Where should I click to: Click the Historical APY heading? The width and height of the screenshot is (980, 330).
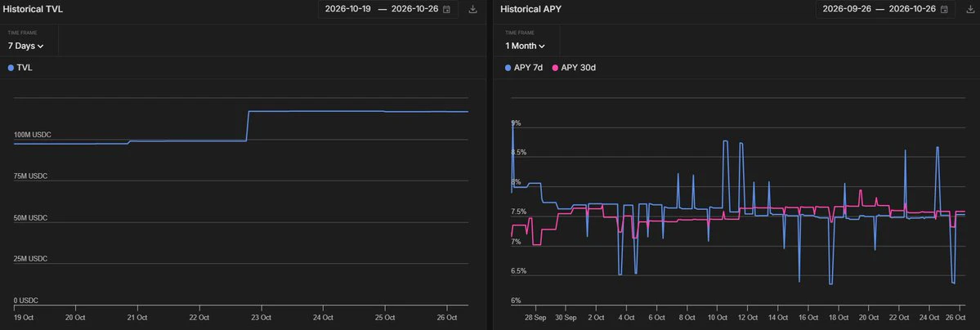click(530, 9)
